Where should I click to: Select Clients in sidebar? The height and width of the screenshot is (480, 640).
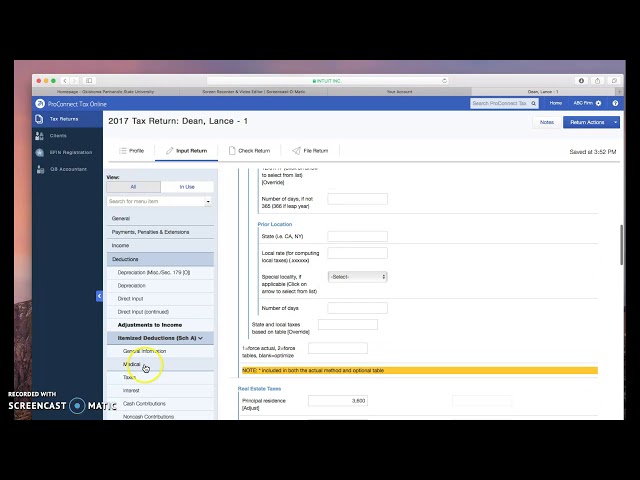67,136
